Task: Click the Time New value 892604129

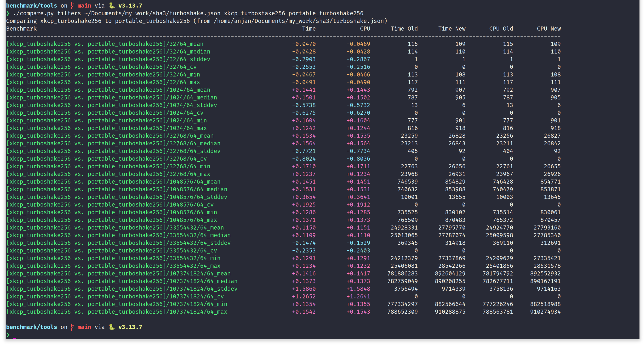Action: tap(450, 274)
